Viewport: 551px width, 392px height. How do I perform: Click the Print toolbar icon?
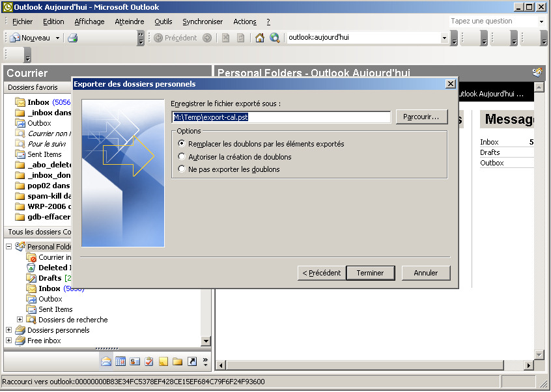tap(73, 38)
